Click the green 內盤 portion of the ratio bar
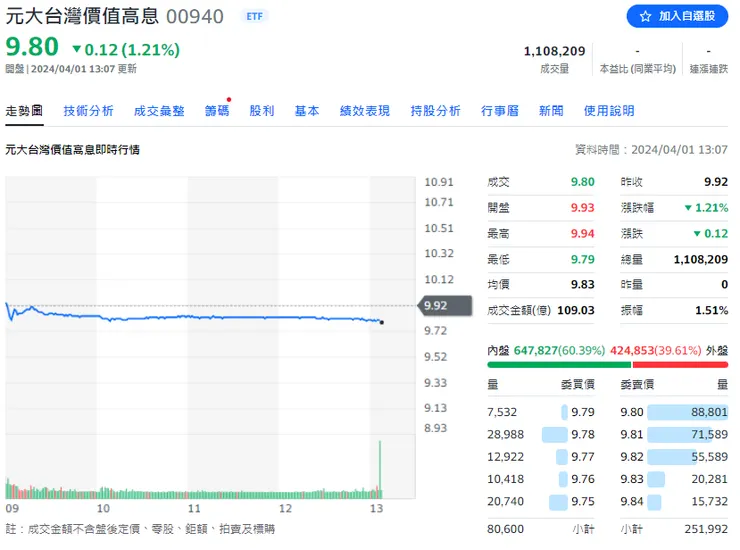This screenshot has height=550, width=740. click(559, 364)
